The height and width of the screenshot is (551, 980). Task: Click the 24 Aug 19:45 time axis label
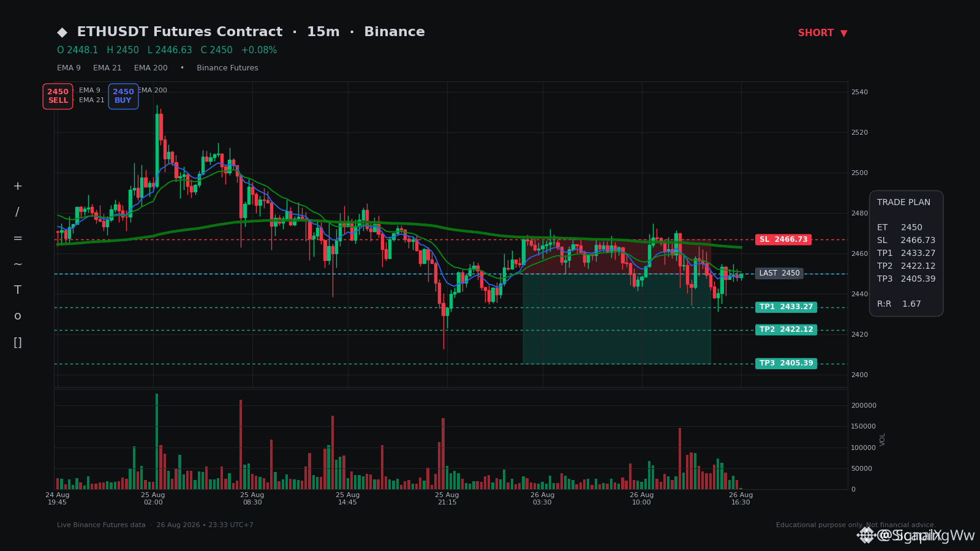click(58, 498)
